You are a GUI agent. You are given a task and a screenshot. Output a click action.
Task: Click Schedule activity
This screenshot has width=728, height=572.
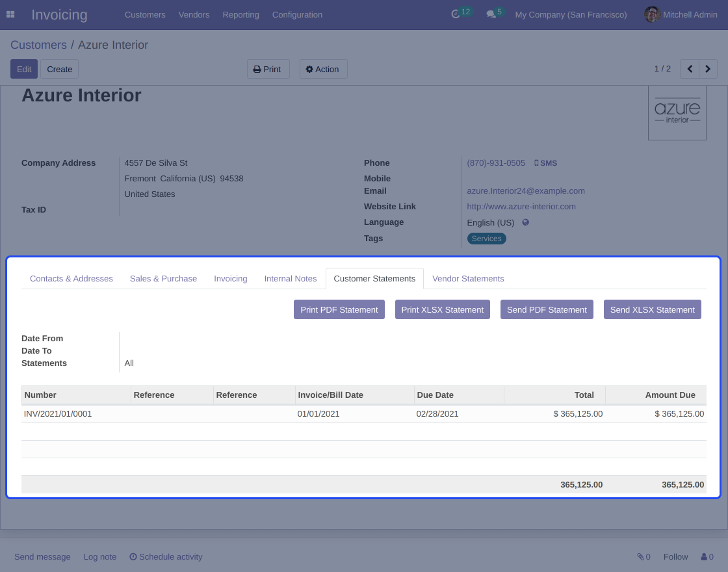coord(166,556)
